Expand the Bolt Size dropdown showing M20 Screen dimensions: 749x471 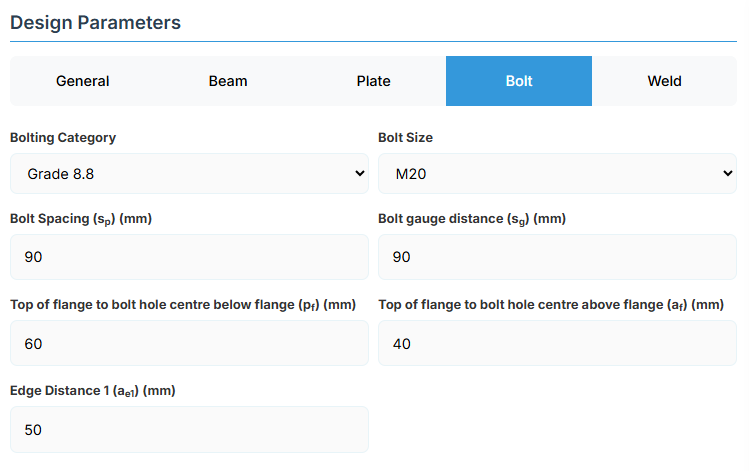(x=557, y=174)
